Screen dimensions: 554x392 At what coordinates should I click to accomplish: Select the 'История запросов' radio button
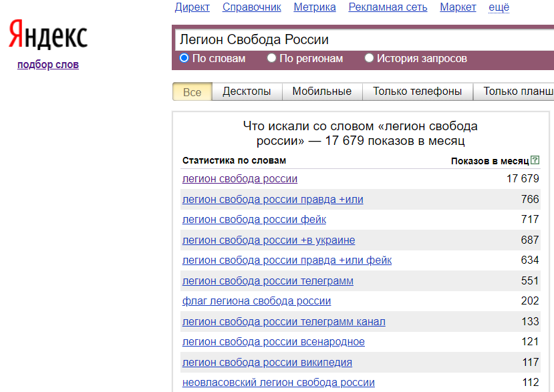pyautogui.click(x=370, y=58)
